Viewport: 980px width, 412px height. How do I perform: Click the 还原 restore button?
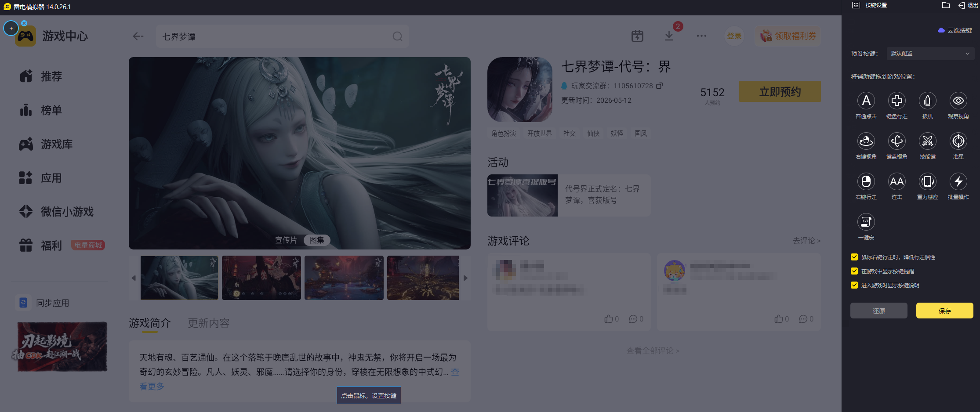pos(879,311)
